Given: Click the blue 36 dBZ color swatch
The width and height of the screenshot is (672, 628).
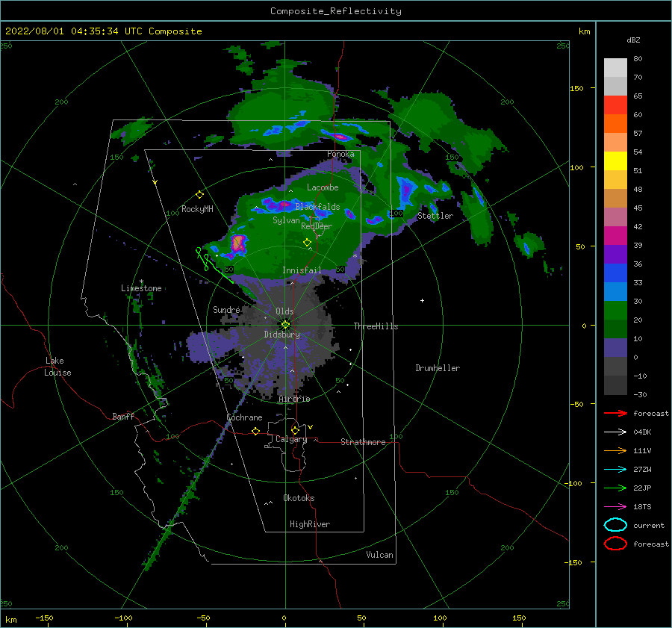Looking at the screenshot, I should point(615,273).
